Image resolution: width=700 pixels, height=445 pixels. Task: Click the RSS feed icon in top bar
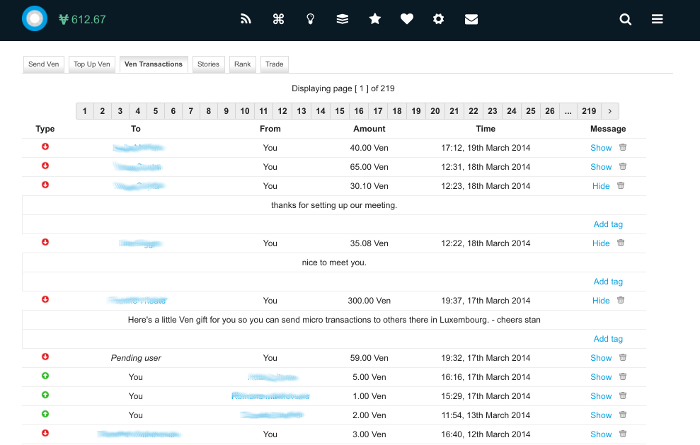(x=247, y=19)
